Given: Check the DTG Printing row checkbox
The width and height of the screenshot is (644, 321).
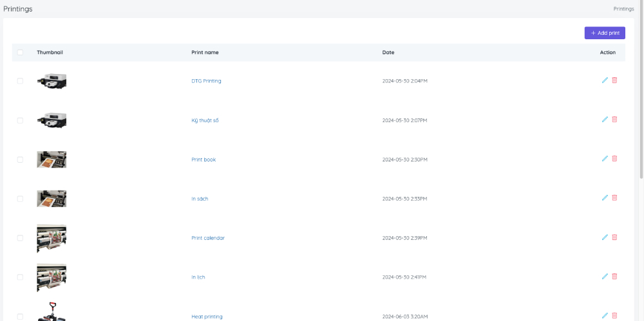Looking at the screenshot, I should click(20, 81).
